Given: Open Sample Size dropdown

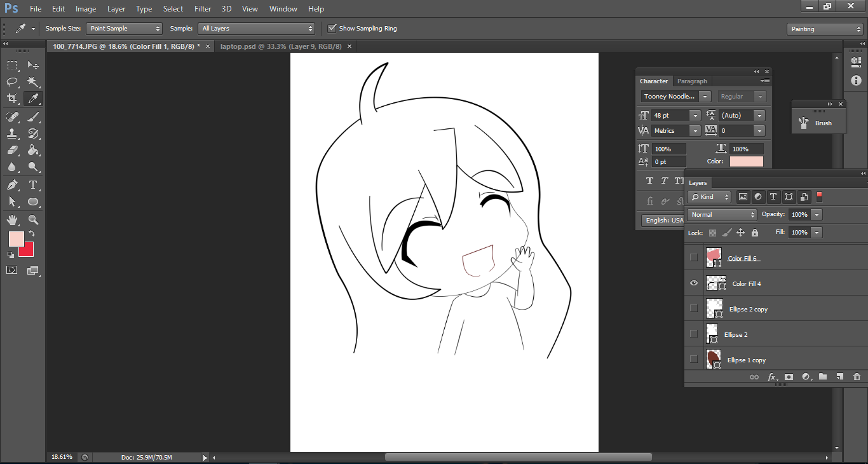Looking at the screenshot, I should click(x=125, y=29).
